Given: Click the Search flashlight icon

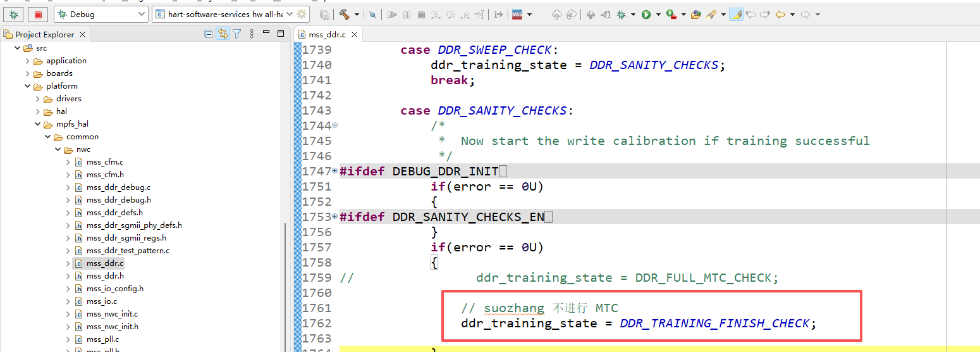Looking at the screenshot, I should (711, 15).
